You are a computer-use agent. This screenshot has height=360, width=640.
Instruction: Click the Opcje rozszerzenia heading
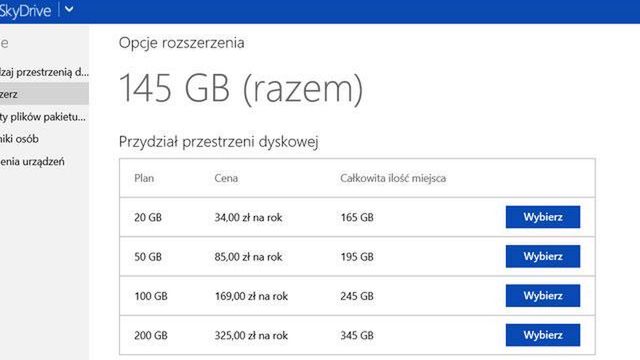coord(182,42)
